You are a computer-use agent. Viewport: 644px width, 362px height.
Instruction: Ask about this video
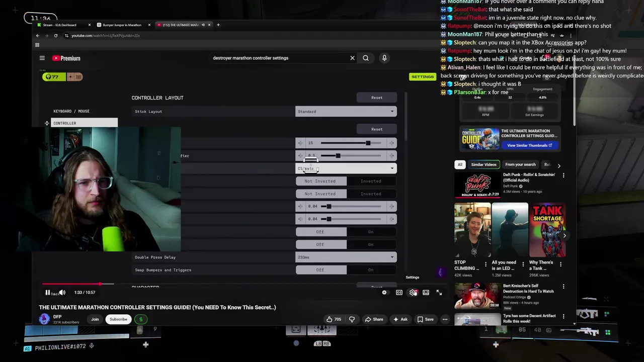[x=400, y=319]
